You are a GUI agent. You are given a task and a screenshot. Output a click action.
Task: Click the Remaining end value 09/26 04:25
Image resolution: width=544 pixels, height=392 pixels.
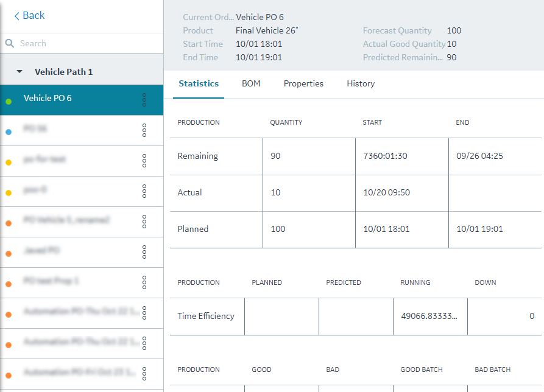point(479,156)
